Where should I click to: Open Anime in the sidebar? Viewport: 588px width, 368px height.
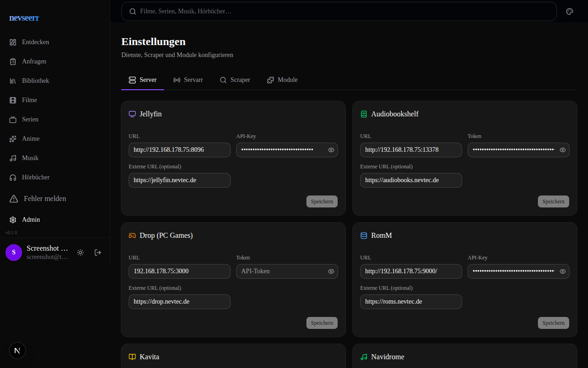coord(55,139)
